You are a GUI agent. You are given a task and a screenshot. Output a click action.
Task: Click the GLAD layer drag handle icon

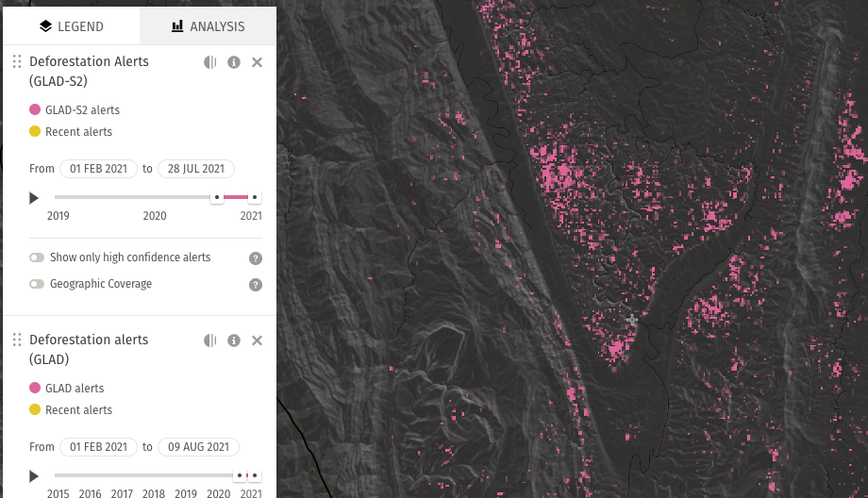tap(17, 340)
